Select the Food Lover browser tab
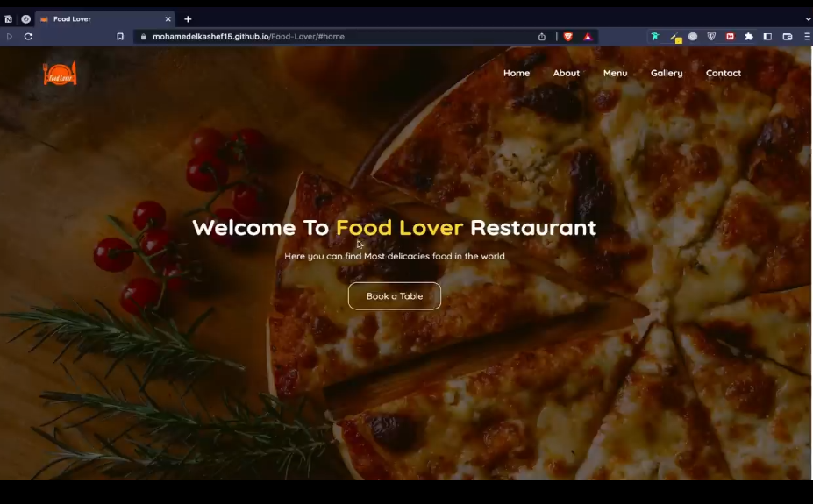Image resolution: width=813 pixels, height=504 pixels. tap(105, 19)
